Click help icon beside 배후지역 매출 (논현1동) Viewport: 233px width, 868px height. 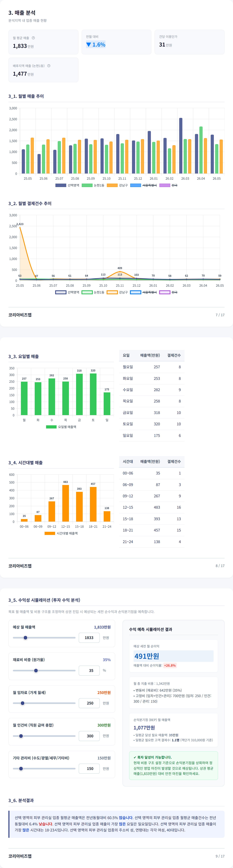(49, 66)
